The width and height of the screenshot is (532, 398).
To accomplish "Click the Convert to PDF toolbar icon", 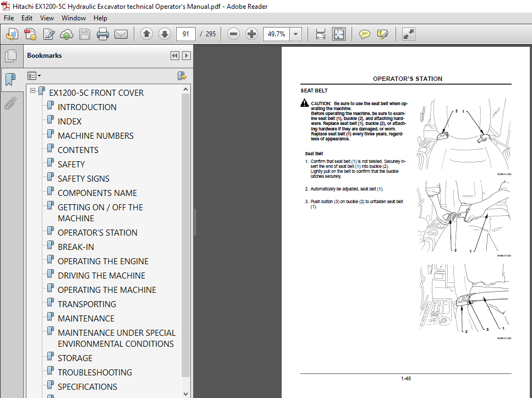I will point(30,34).
